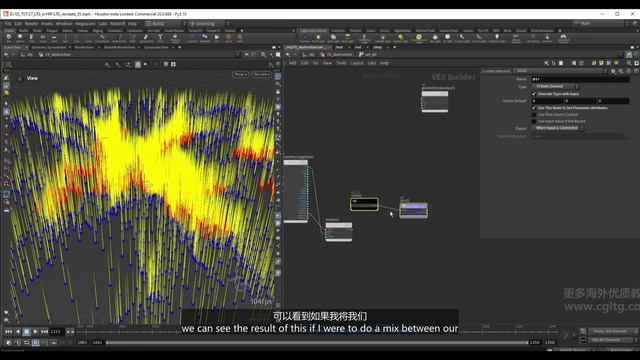
Task: Go back in Scene View path history
Action: 6,54
